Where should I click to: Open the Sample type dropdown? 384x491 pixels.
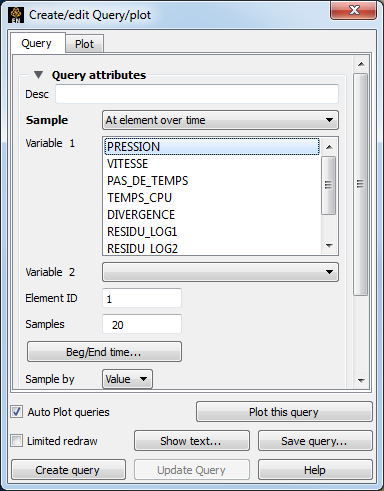220,120
